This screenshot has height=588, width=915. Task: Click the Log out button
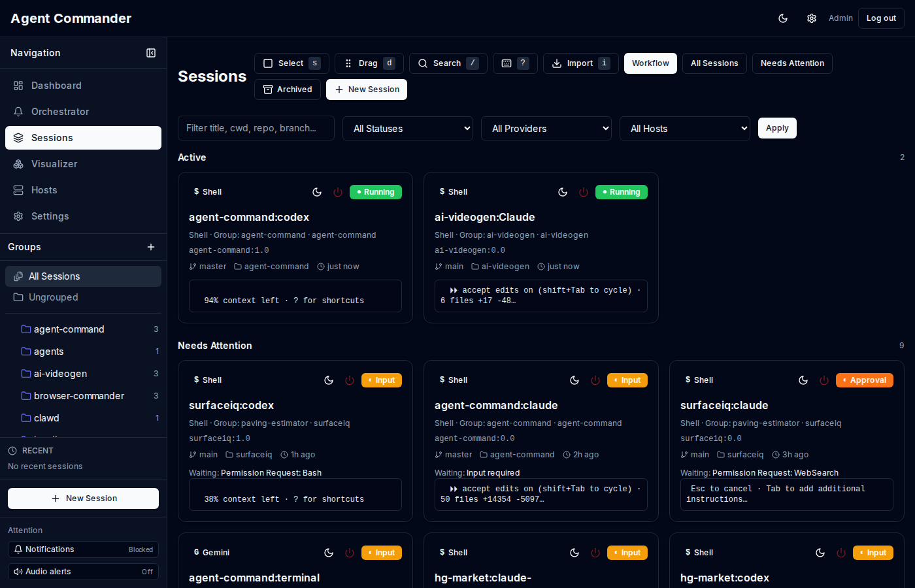(881, 18)
